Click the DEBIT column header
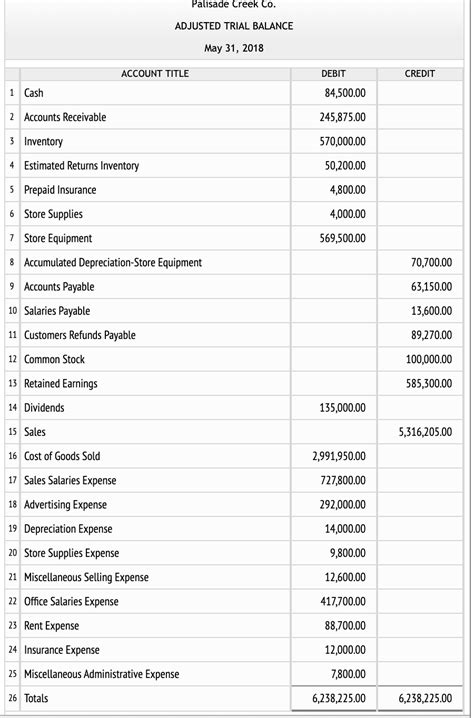 tap(333, 74)
